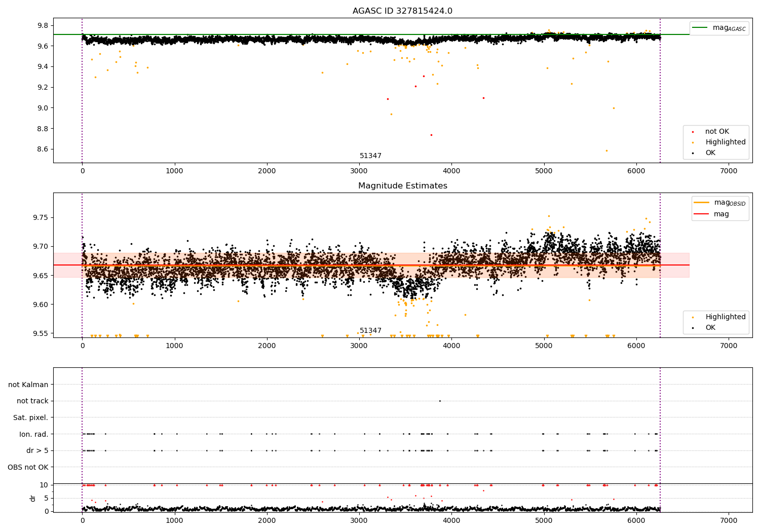This screenshot has height=532, width=760.
Task: Click x-axis tick 7000 under the top plot
Action: click(729, 171)
